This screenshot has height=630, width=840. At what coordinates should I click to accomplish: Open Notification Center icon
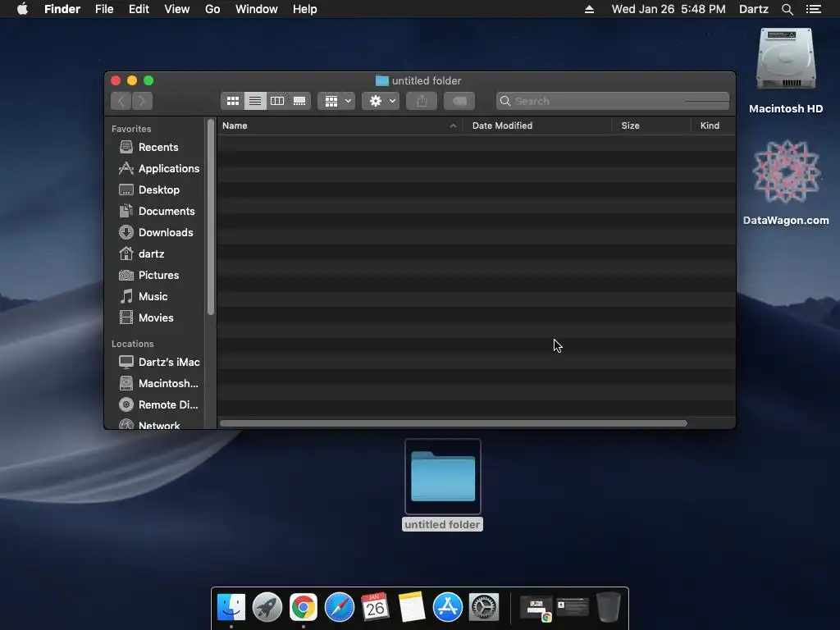813,9
